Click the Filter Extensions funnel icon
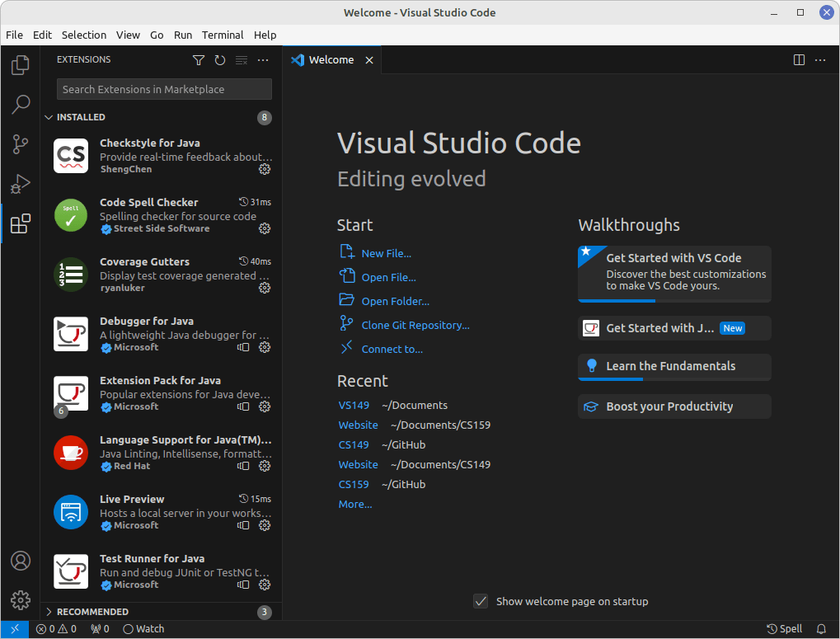Image resolution: width=840 pixels, height=639 pixels. coord(198,59)
